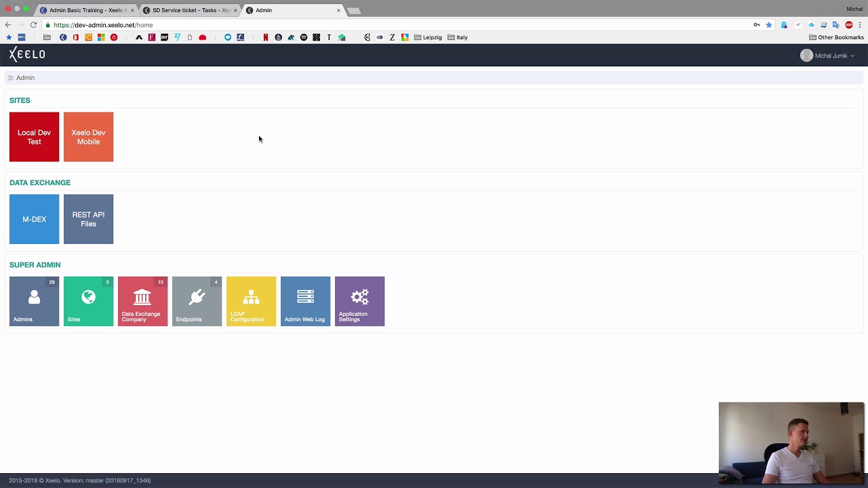Open the Sites tile with globe icon
868x488 pixels.
88,301
